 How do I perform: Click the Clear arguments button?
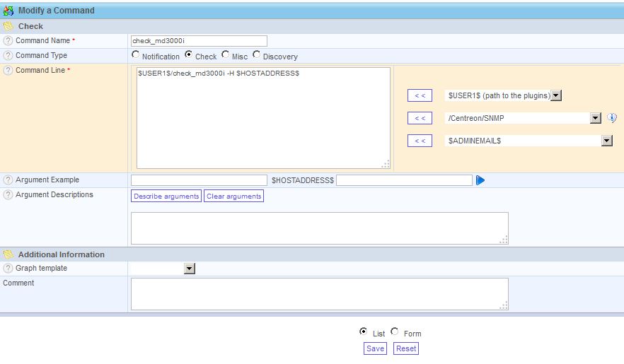click(x=234, y=196)
